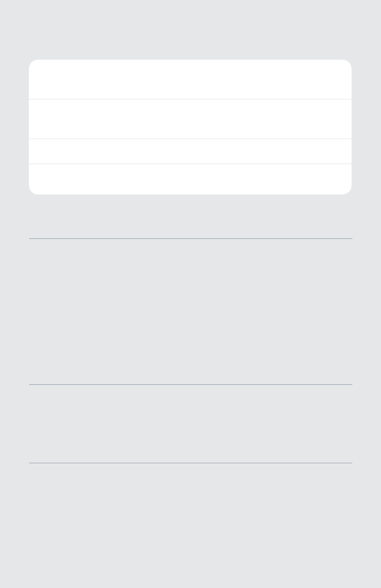Click the empty gray area above the white card
This screenshot has height=588, width=381.
pyautogui.click(x=190, y=30)
